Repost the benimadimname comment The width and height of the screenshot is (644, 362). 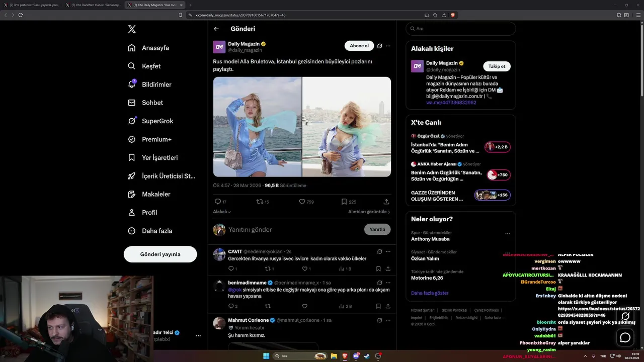(268, 306)
